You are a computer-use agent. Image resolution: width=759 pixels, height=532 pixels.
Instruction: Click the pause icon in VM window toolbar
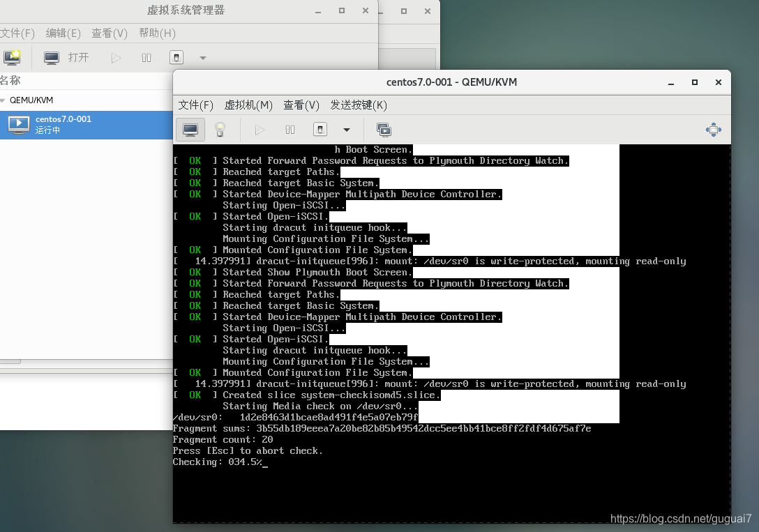point(290,130)
